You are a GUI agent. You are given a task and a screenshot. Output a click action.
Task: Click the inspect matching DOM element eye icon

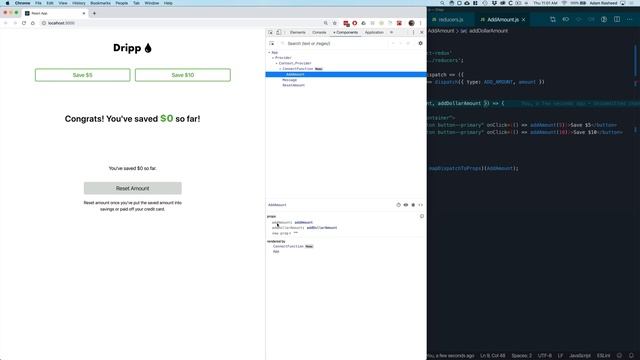406,205
